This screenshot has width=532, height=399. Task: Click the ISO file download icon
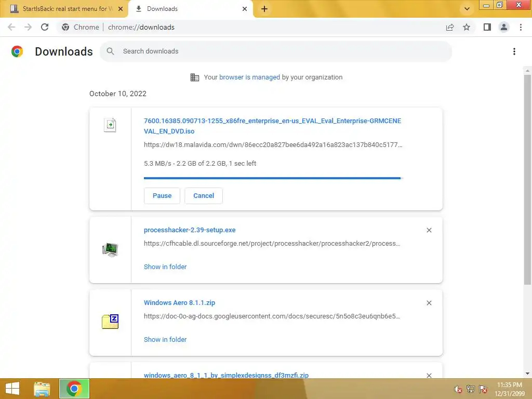tap(110, 125)
